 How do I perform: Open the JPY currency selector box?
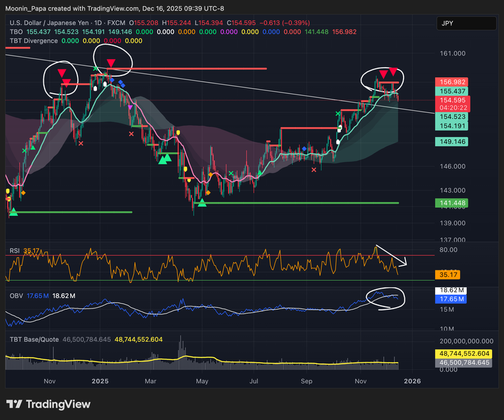[466, 24]
